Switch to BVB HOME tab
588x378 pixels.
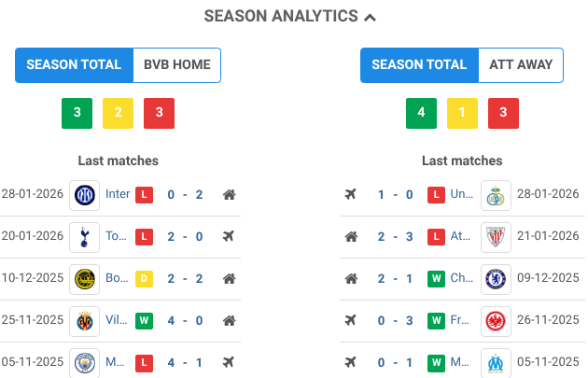click(x=177, y=65)
